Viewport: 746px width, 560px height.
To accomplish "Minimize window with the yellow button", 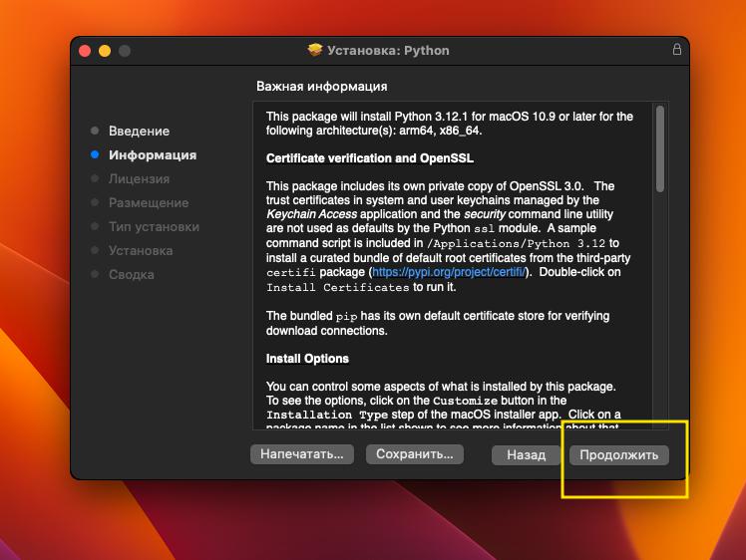I will [x=105, y=51].
